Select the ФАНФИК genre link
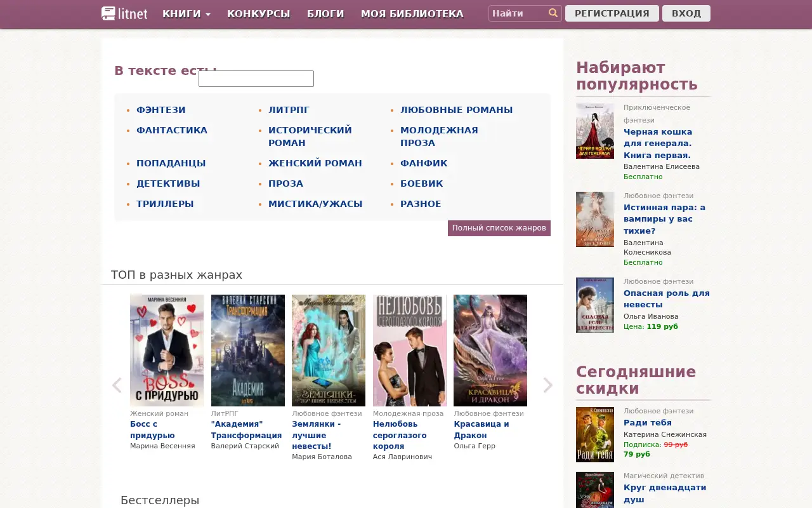The image size is (812, 508). click(424, 163)
